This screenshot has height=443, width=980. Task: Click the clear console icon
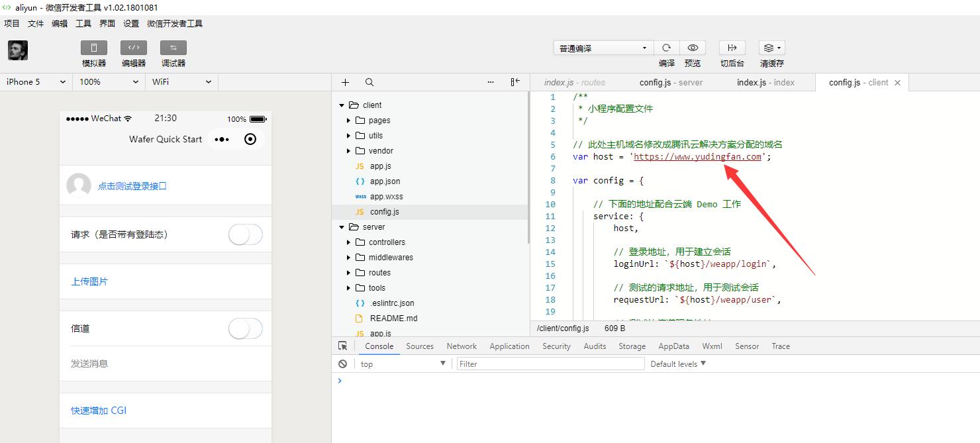click(x=342, y=364)
